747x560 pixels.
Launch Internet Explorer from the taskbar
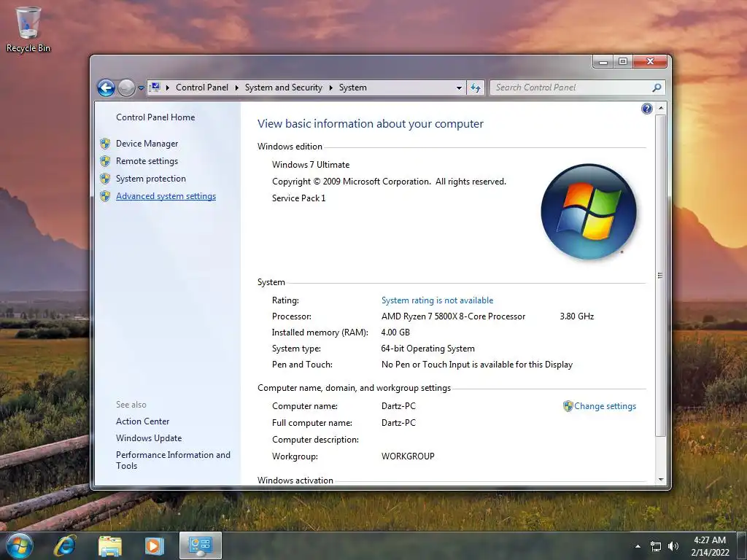pos(65,545)
